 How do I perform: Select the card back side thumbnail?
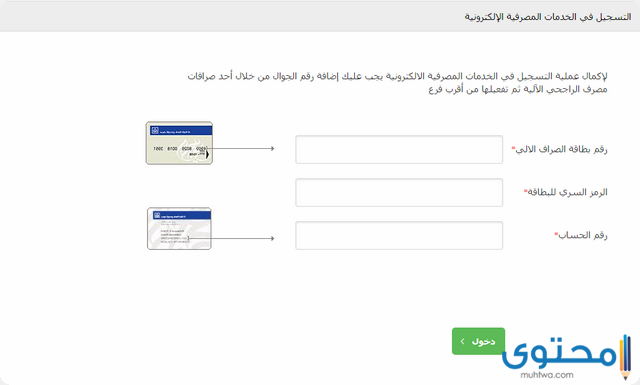pos(179,229)
